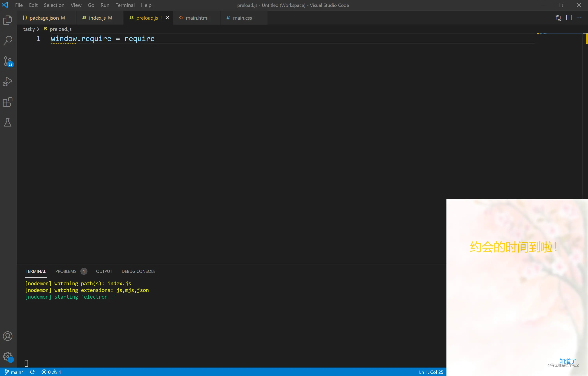Click the Settings gear icon at bottom
Screen dimensions: 588x376
8,357
